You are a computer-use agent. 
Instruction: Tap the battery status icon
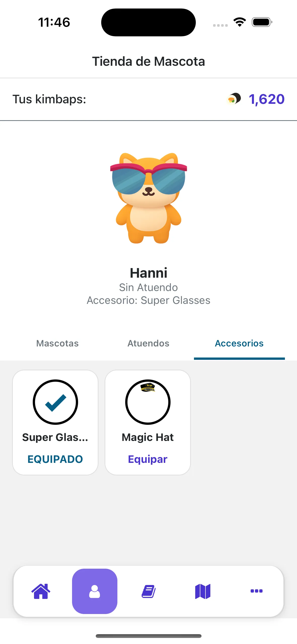point(262,22)
